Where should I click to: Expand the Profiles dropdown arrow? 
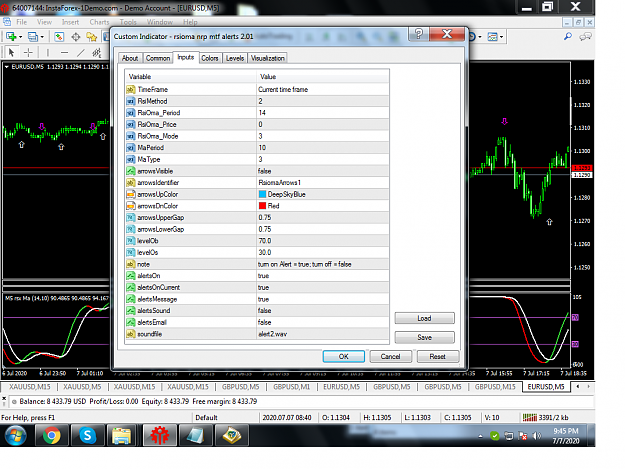42,37
